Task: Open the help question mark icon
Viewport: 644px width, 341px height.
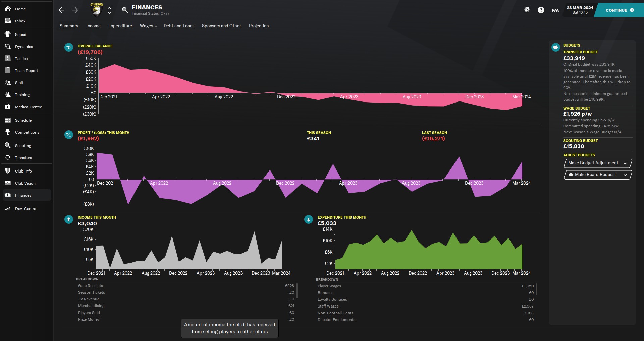Action: coord(541,10)
